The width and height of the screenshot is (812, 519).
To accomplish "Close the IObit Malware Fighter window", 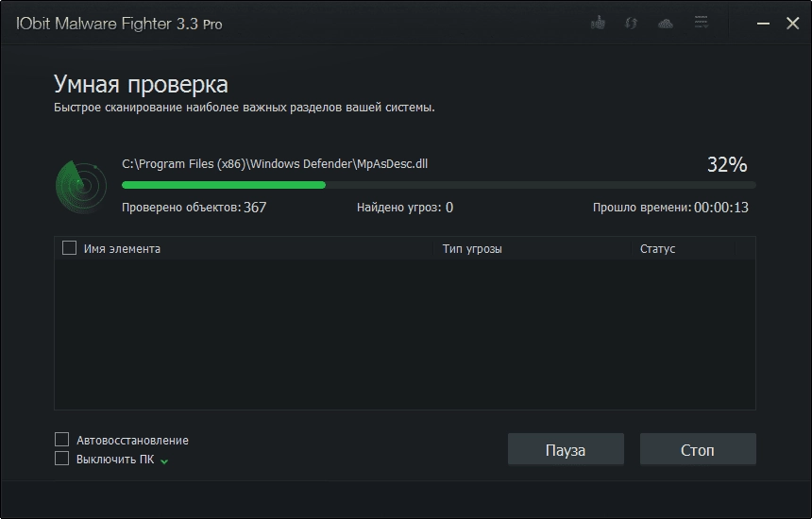I will [x=792, y=24].
